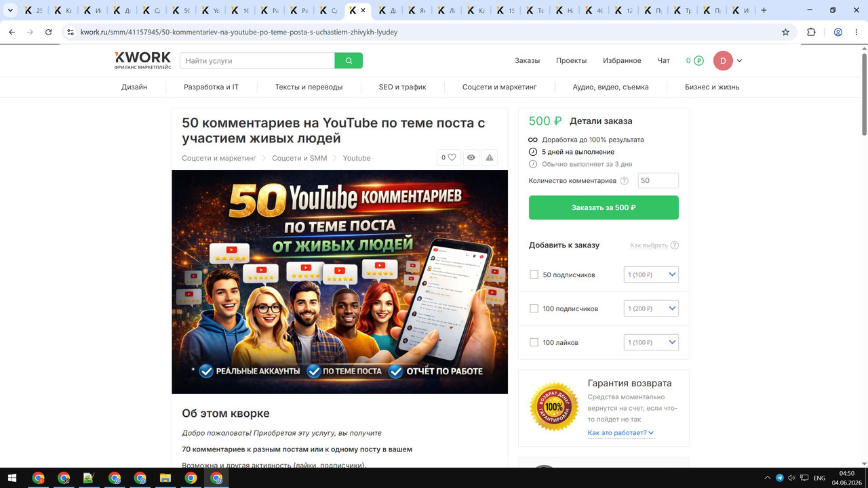Viewport: 868px width, 488px height.
Task: Add kwork to favorites with heart icon
Action: (x=449, y=157)
